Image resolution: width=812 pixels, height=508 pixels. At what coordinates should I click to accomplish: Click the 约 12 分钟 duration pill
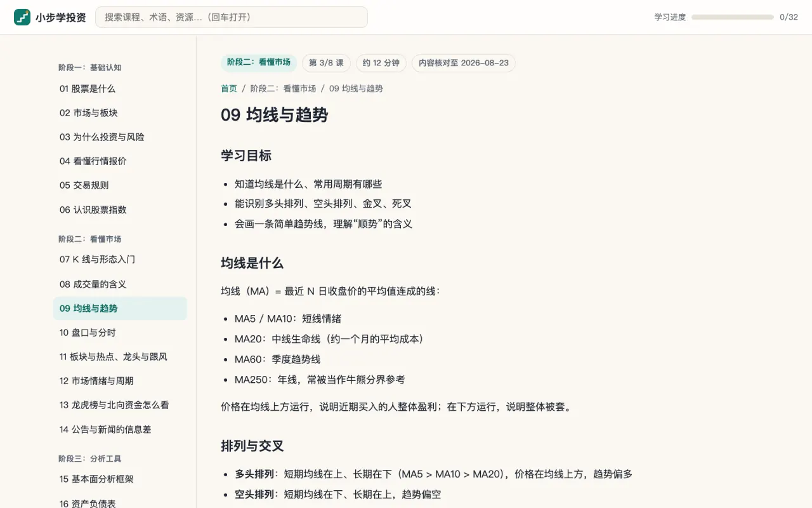381,63
